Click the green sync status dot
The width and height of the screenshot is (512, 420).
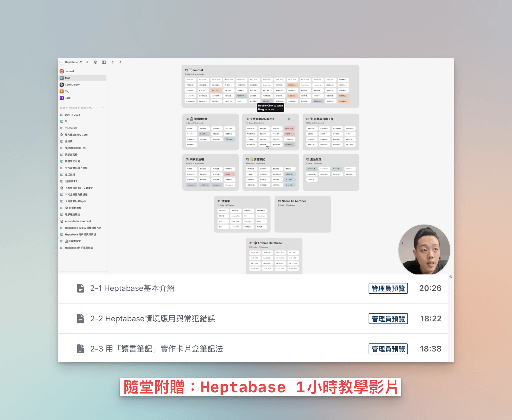[87, 62]
